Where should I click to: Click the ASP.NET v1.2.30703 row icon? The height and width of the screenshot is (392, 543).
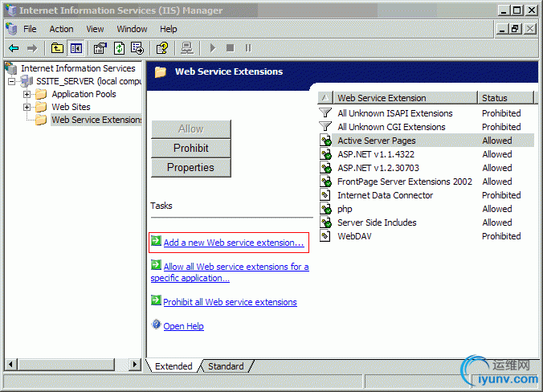(325, 168)
